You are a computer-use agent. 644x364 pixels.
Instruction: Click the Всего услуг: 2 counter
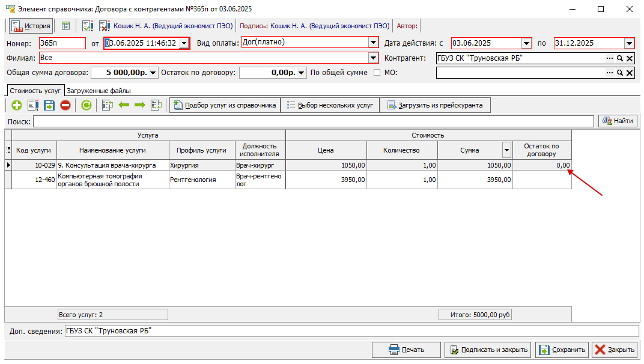[112, 315]
